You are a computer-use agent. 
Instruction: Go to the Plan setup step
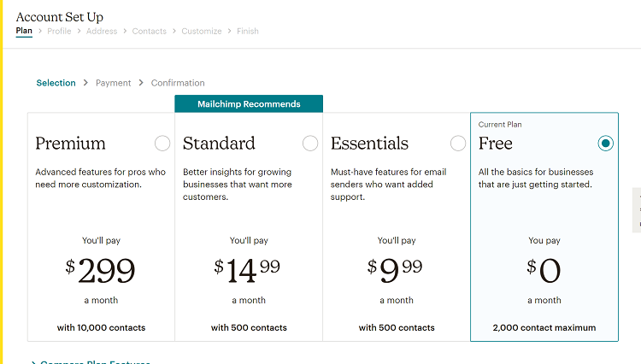[24, 32]
